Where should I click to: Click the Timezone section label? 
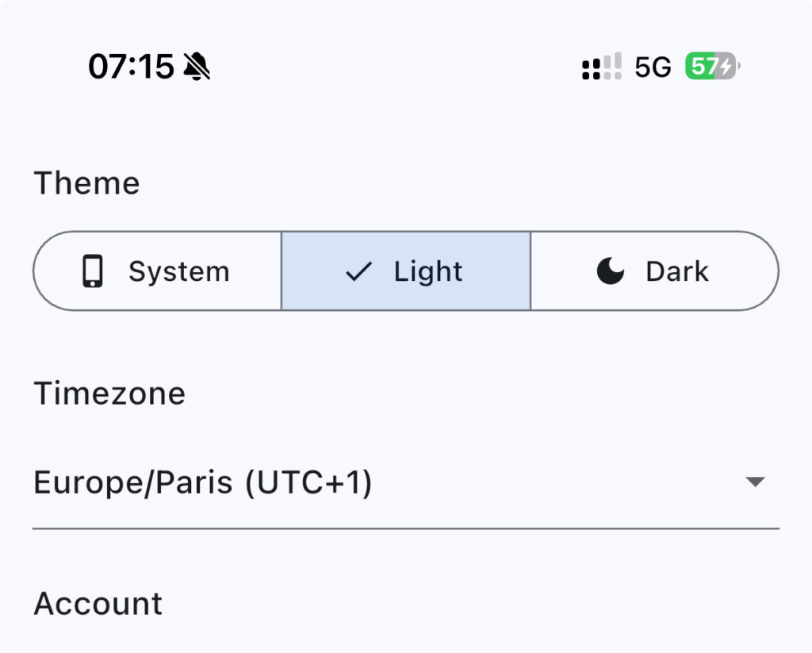109,394
